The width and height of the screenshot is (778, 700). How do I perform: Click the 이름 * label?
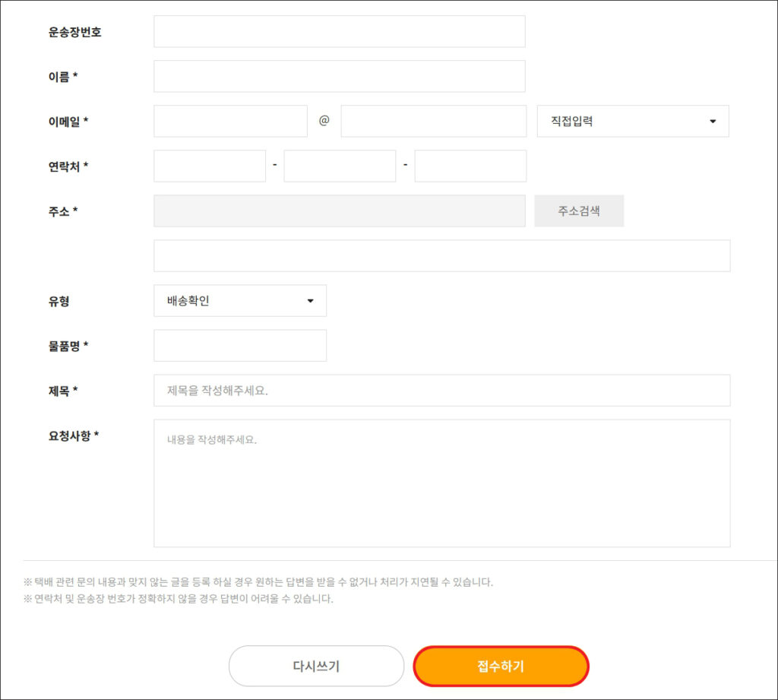63,77
